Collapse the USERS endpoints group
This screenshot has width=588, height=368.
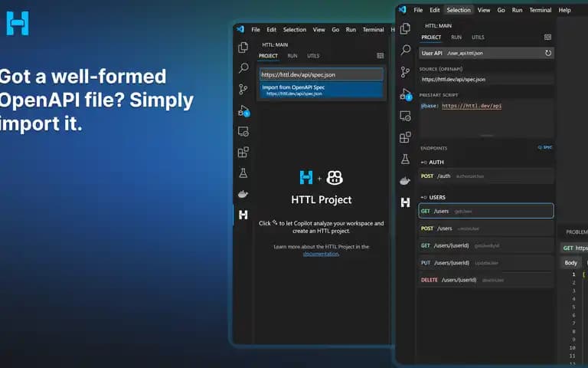point(433,197)
